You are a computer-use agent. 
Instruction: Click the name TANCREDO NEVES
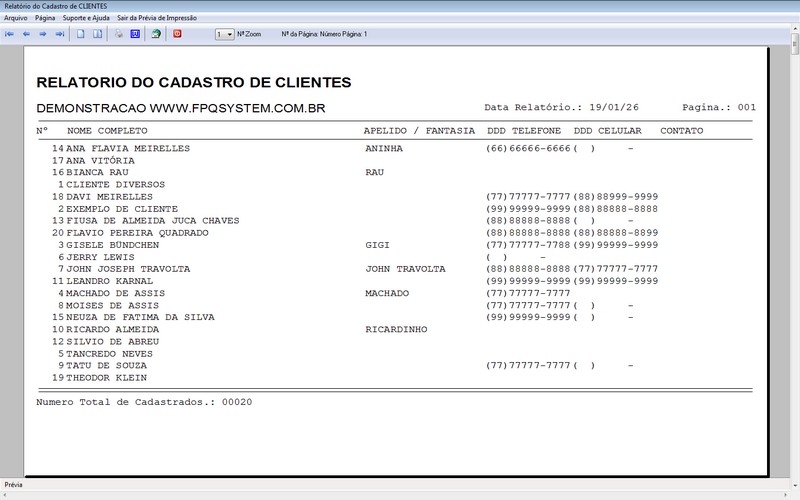pos(110,354)
